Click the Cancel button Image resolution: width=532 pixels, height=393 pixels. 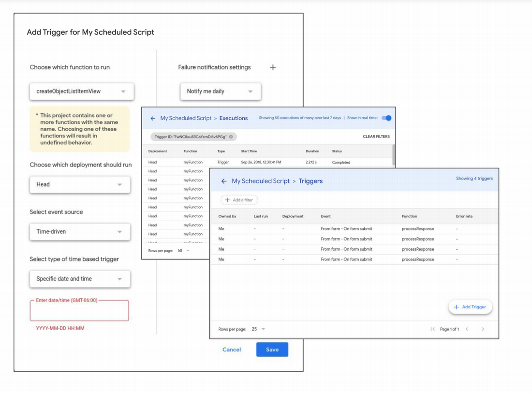click(x=232, y=349)
